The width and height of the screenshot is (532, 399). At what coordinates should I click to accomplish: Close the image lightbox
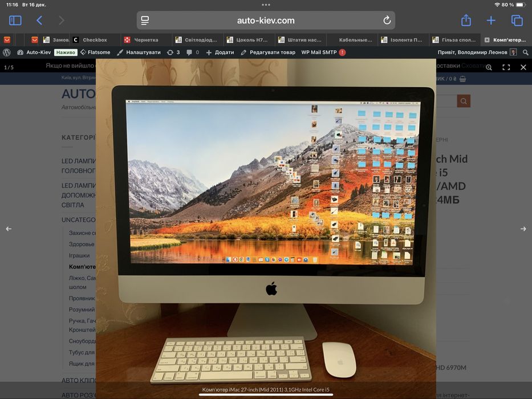[523, 67]
